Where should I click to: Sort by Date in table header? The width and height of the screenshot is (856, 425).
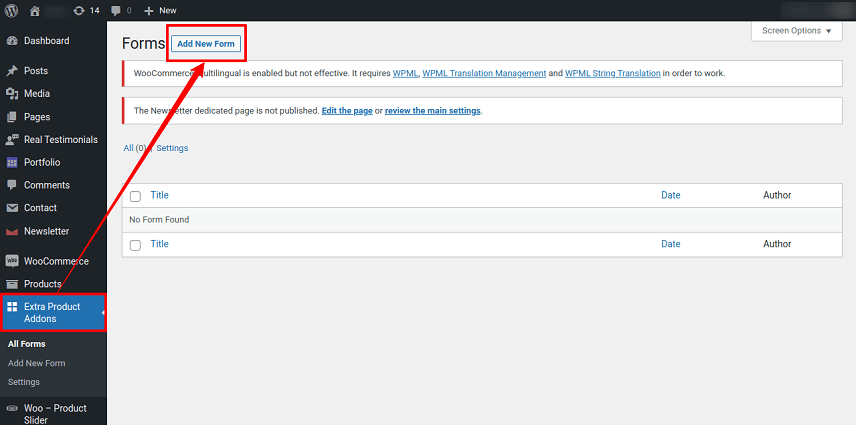670,195
